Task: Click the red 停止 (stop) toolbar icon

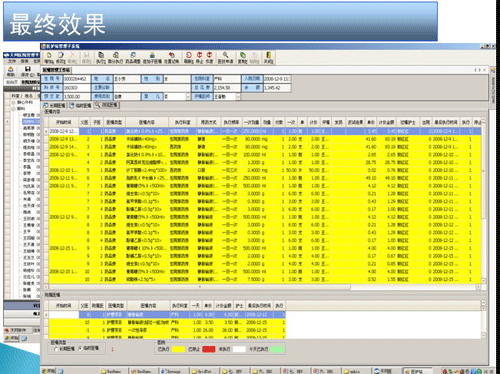Action: pyautogui.click(x=199, y=58)
